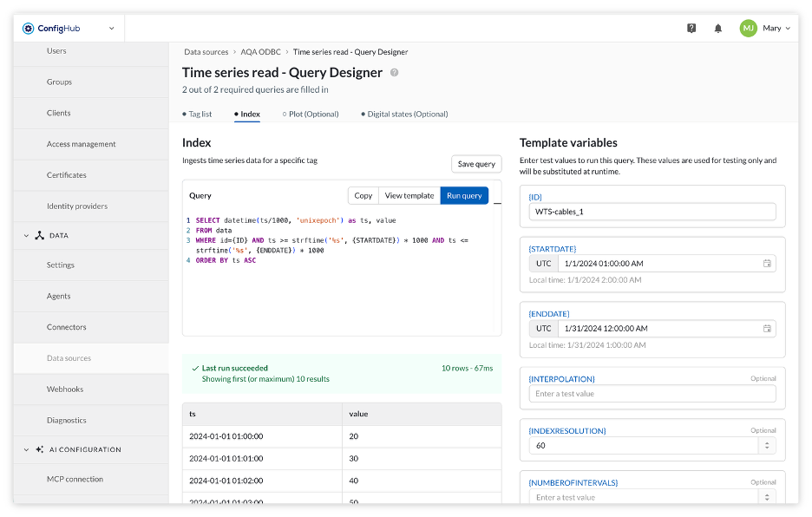Click the INTERPOLATION test value field

click(652, 394)
